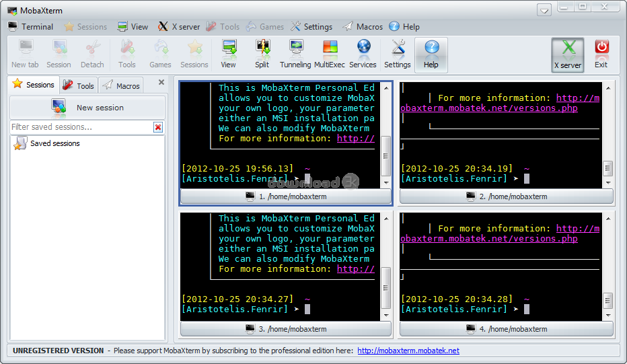The height and width of the screenshot is (364, 627).
Task: Open the Macros menu
Action: pyautogui.click(x=363, y=27)
